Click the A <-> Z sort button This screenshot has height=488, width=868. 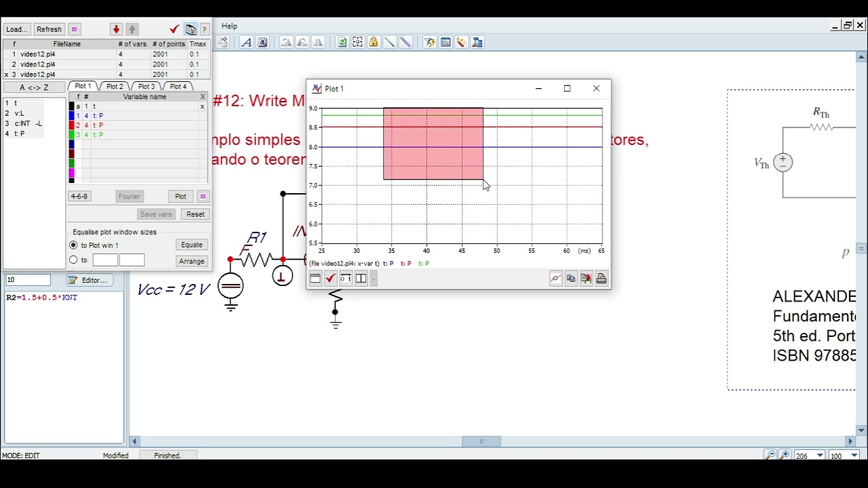click(34, 87)
